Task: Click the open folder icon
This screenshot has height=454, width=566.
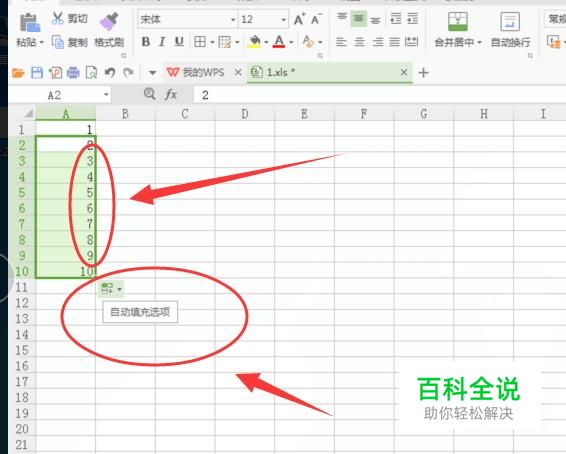Action: pos(18,73)
